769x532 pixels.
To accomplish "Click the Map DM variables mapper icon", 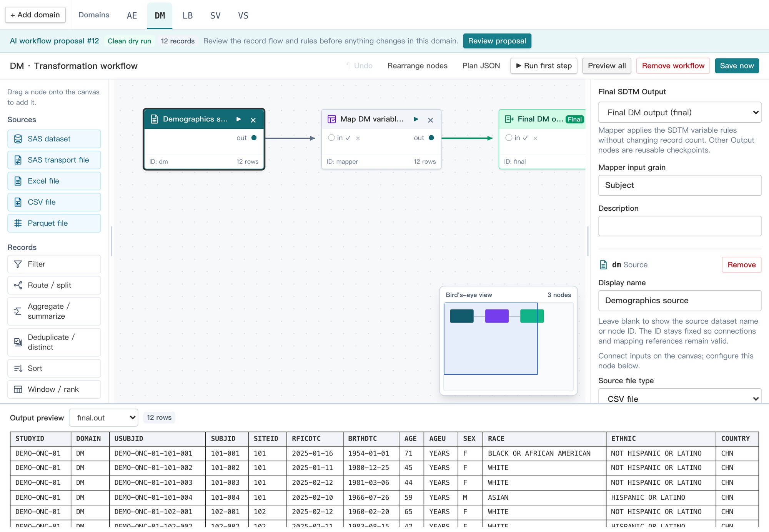I will tap(331, 119).
